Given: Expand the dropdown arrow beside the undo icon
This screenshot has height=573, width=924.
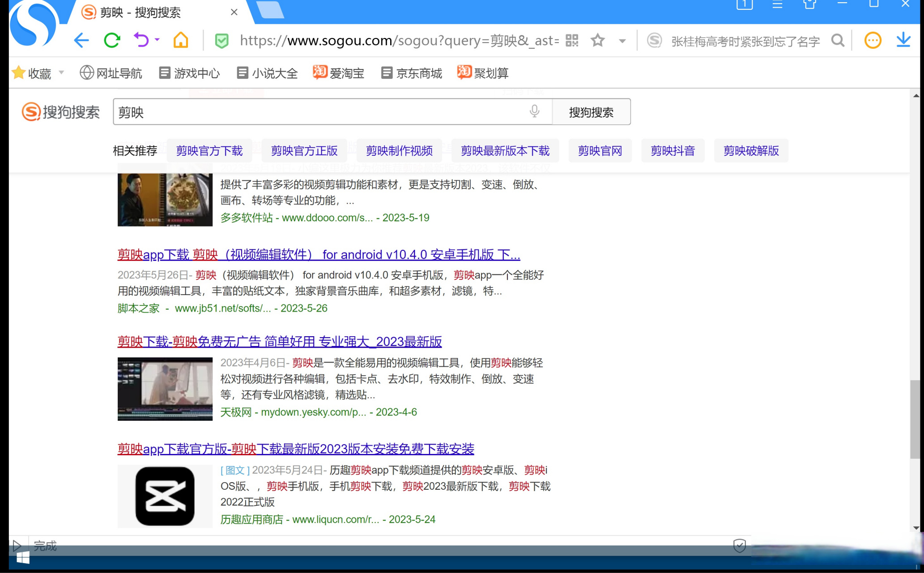Looking at the screenshot, I should (157, 40).
